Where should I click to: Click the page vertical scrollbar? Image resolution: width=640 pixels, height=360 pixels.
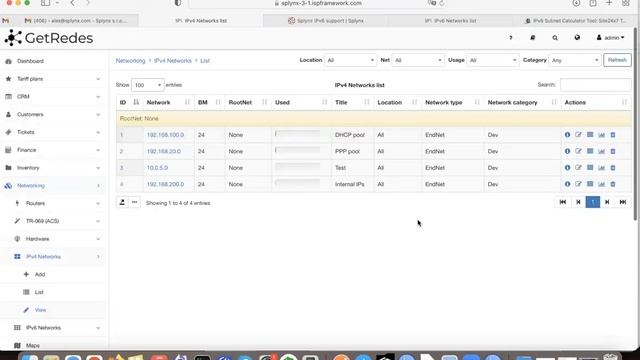[635, 124]
